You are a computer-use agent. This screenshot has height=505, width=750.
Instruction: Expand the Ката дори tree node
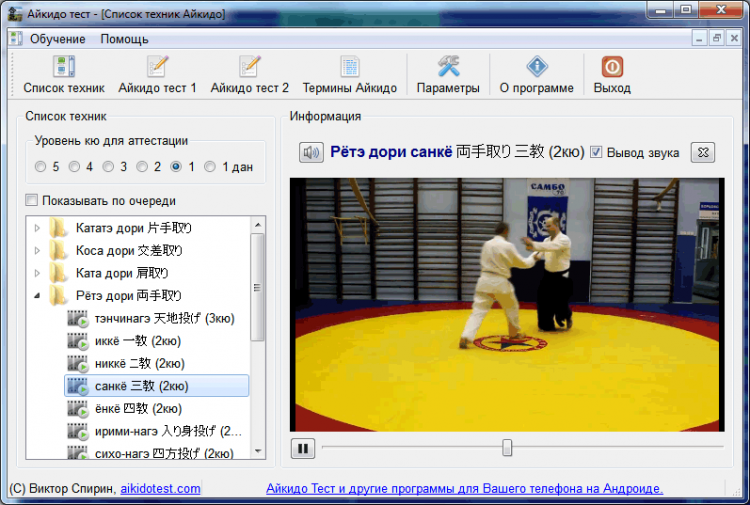[37, 273]
